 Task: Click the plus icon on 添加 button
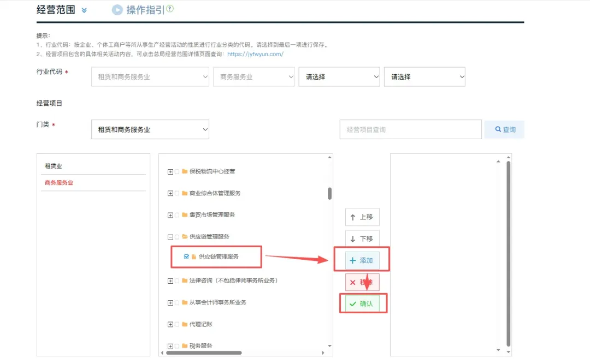click(x=353, y=260)
